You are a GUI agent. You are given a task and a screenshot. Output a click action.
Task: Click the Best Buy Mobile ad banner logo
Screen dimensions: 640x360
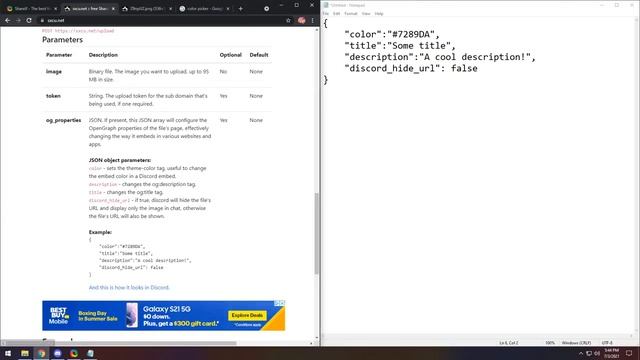[x=58, y=316]
